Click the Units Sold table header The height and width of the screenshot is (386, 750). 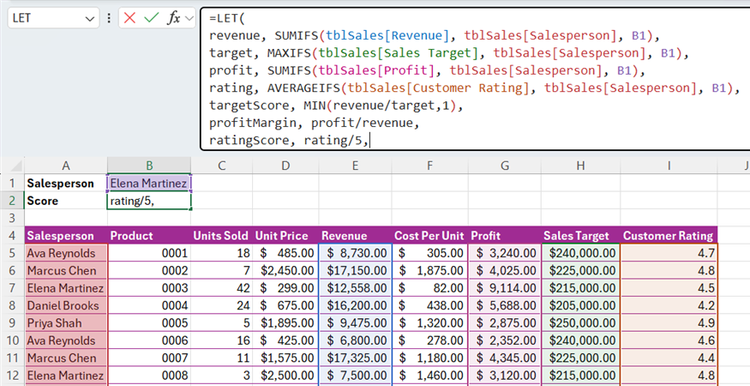221,235
